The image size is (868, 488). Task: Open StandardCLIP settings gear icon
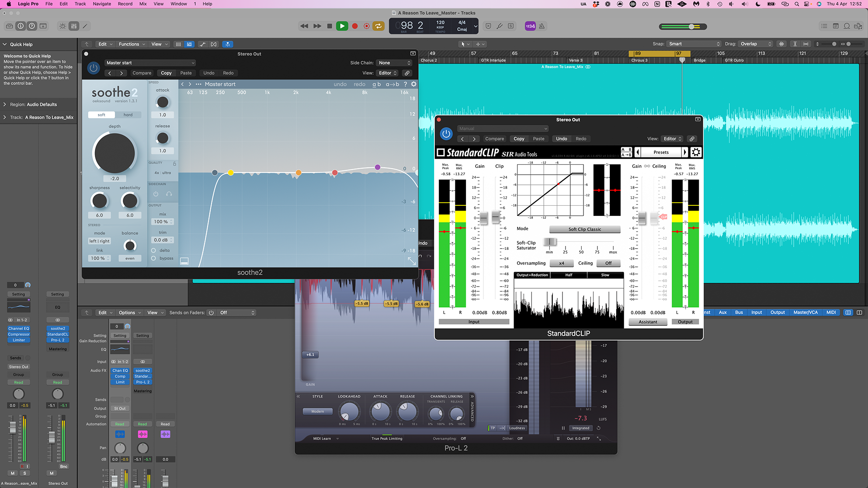click(x=696, y=152)
